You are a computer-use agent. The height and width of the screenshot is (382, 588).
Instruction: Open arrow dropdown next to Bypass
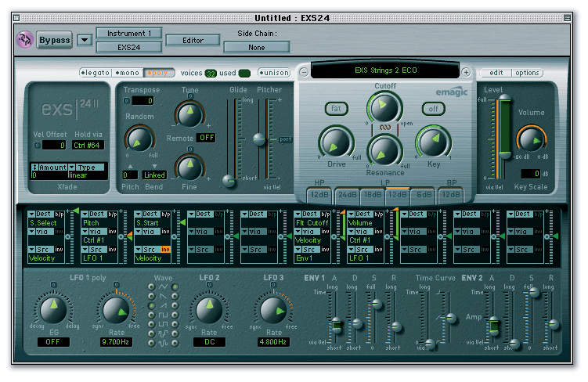click(85, 40)
